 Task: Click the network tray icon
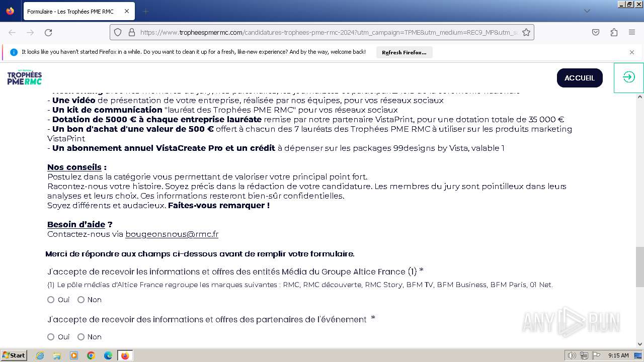click(x=584, y=355)
